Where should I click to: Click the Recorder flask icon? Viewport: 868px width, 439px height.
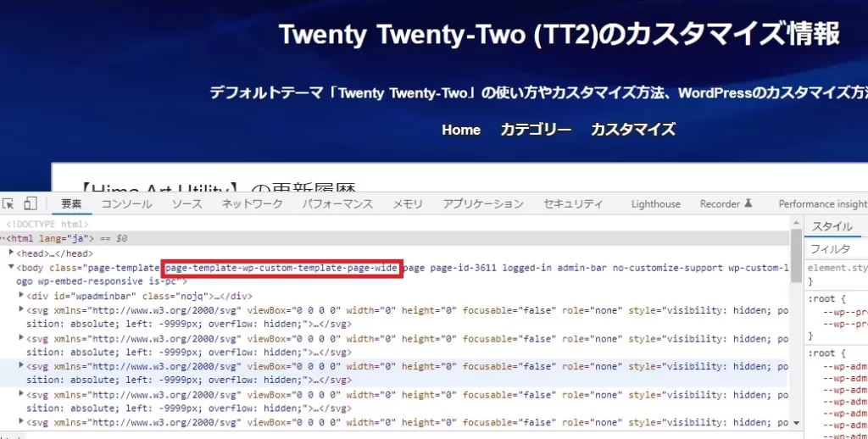click(748, 203)
